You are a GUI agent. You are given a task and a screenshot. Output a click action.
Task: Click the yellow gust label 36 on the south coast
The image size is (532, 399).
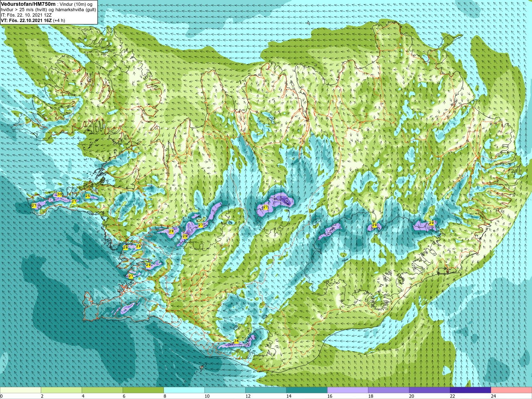tap(236, 341)
